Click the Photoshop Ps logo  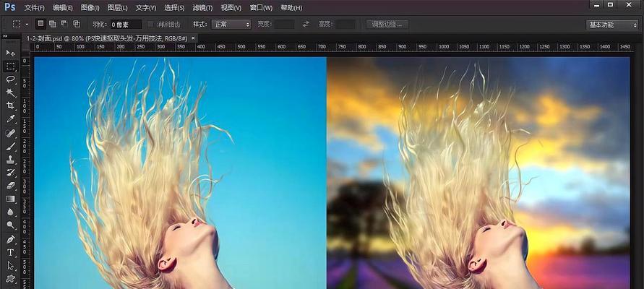tap(9, 7)
